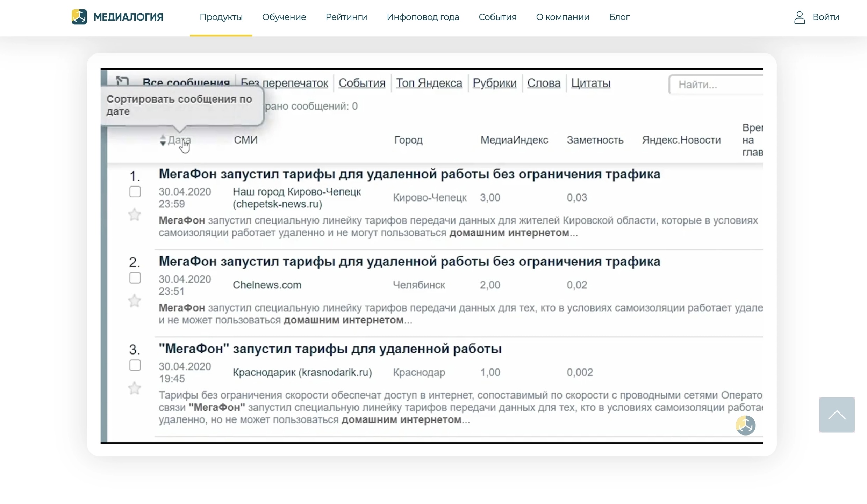Open headline of message 1 about МегаФон тарифы
The width and height of the screenshot is (867, 504).
click(x=409, y=174)
